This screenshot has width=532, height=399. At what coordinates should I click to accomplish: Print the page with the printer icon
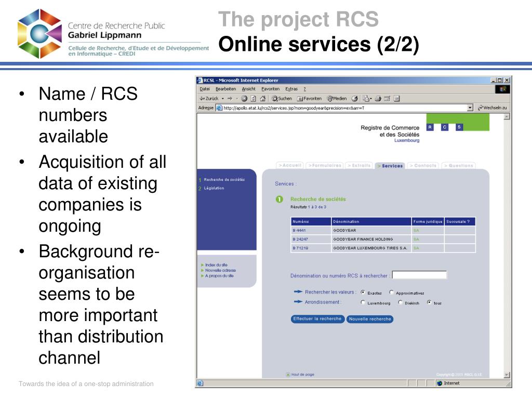(378, 98)
